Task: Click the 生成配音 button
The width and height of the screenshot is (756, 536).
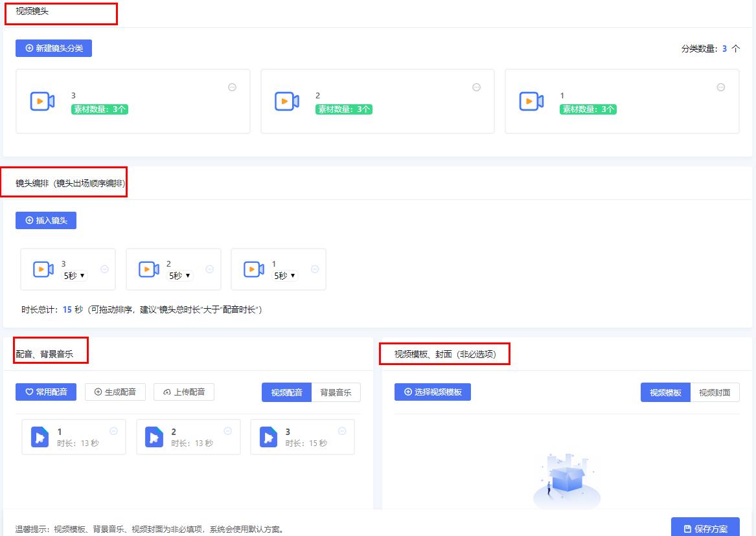Action: point(115,392)
